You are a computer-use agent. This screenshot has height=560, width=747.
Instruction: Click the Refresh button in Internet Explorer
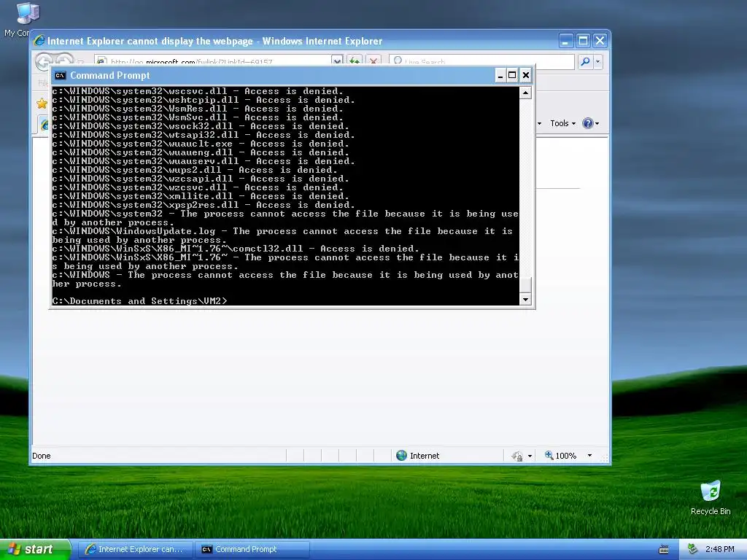click(x=354, y=61)
